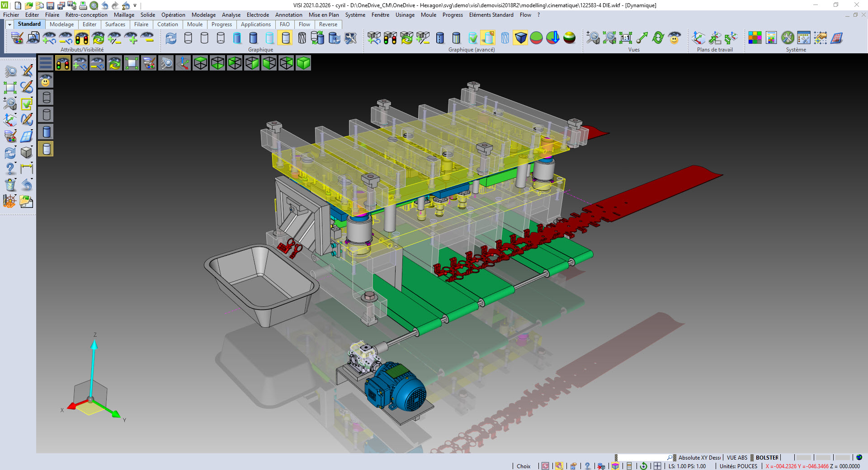Screen dimensions: 868x470
Task: Click the BOLSTER layer label in status bar
Action: click(x=767, y=457)
